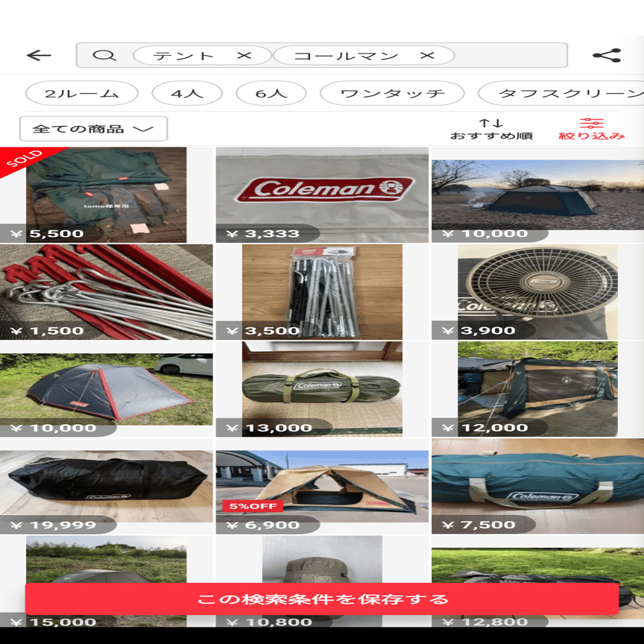Open the ¥15,000 listing thumbnail
The width and height of the screenshot is (644, 644).
coord(107,558)
